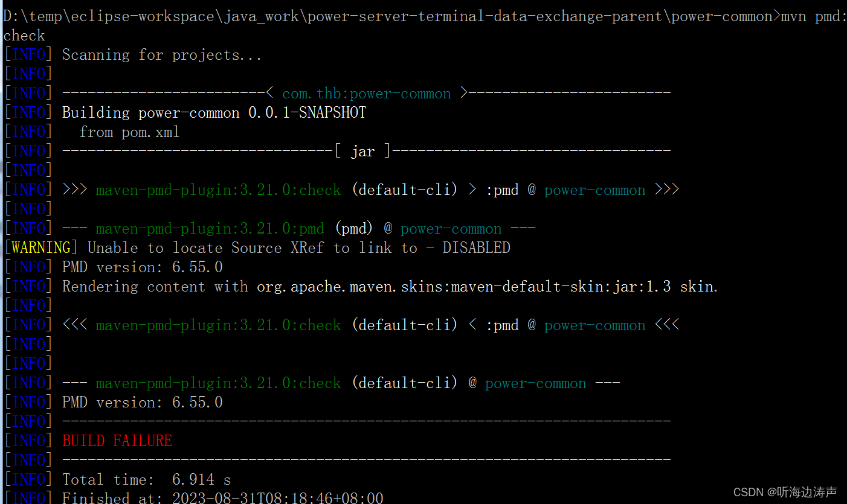Click the 'from pom.xml' line
Screen dimensions: 847x504
point(129,132)
